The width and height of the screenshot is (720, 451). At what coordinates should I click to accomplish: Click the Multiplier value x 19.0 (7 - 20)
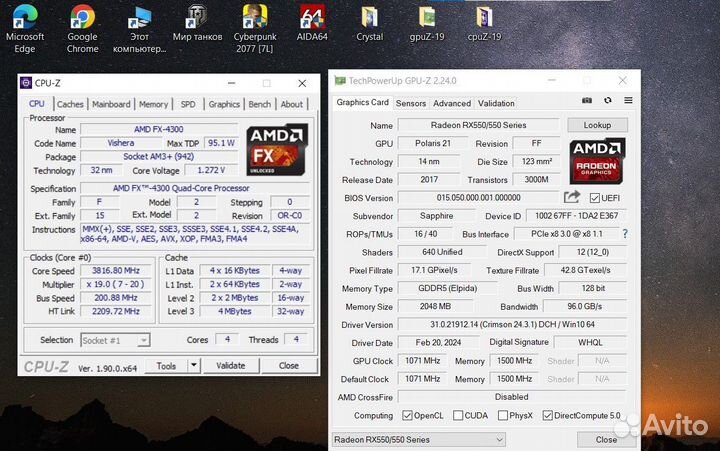116,284
